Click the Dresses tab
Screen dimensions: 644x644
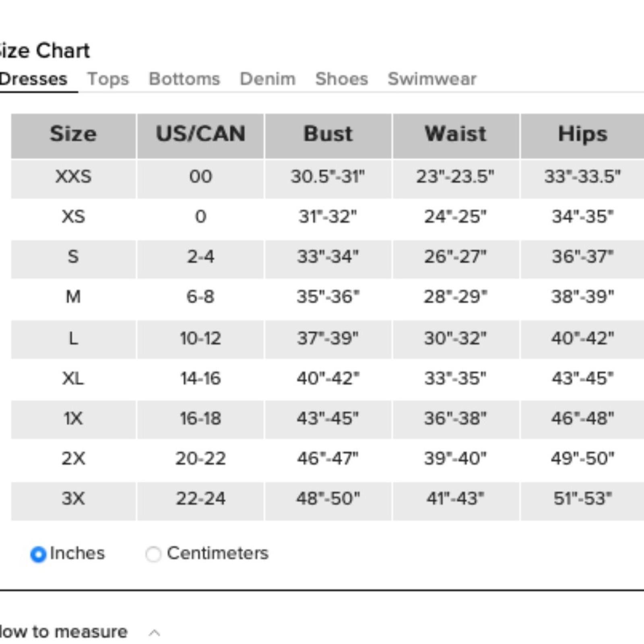coord(33,78)
